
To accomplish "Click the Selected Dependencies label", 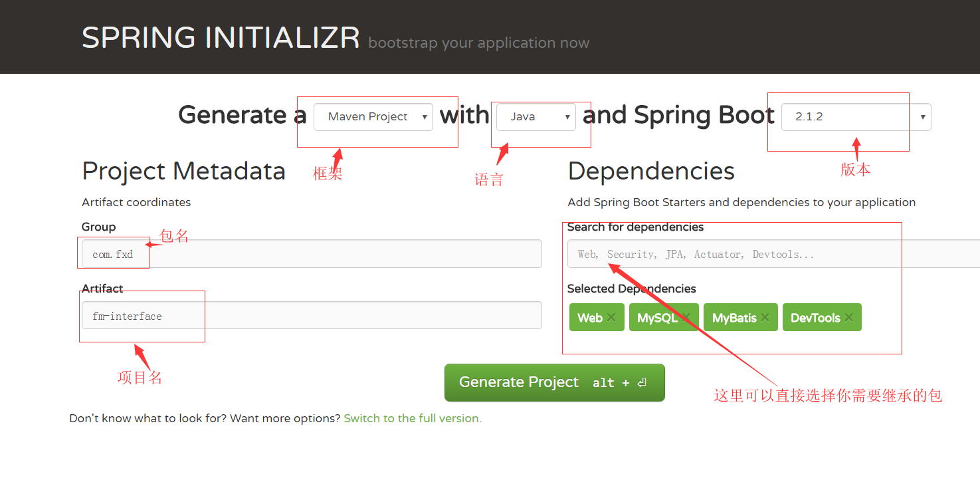I will coord(632,289).
